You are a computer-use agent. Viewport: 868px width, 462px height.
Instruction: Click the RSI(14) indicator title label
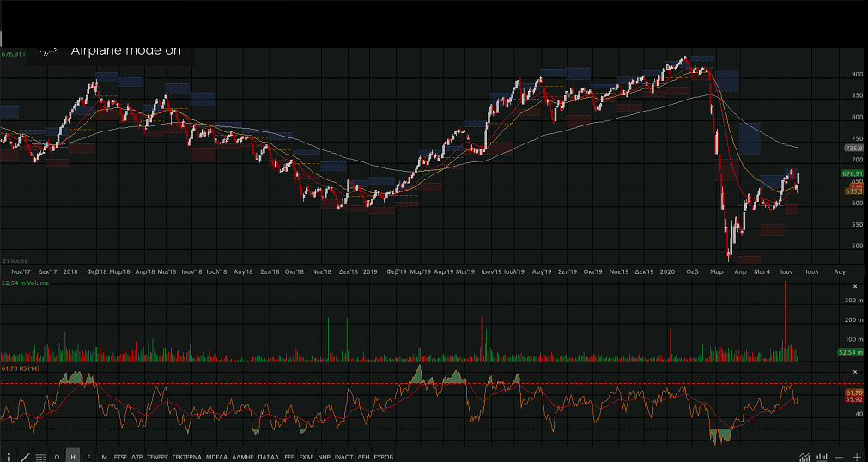(x=20, y=368)
